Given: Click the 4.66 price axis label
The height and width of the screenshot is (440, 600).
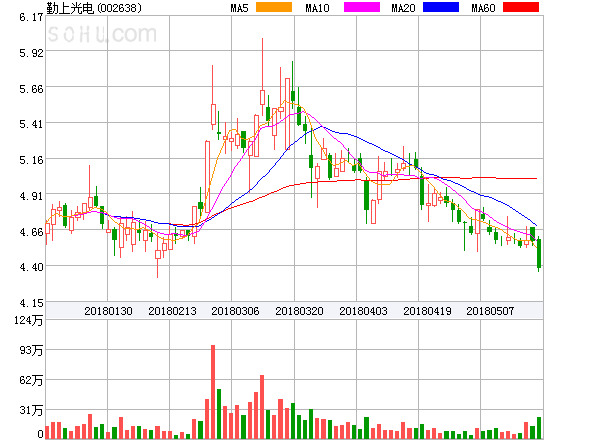Looking at the screenshot, I should [x=31, y=232].
